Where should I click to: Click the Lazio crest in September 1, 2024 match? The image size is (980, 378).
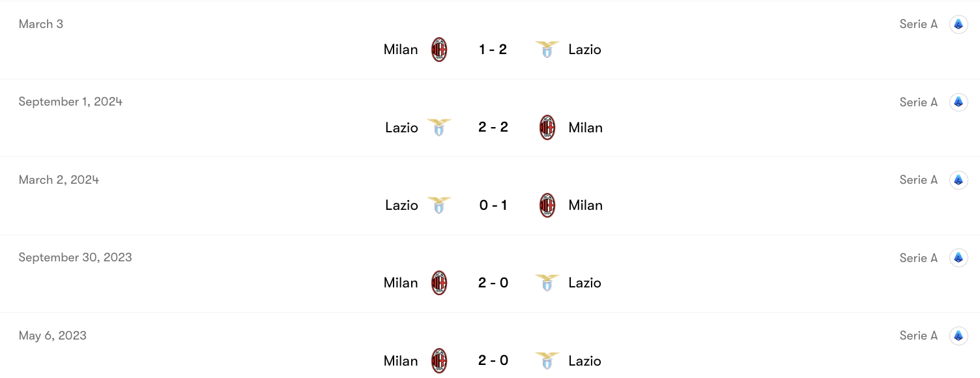(439, 127)
